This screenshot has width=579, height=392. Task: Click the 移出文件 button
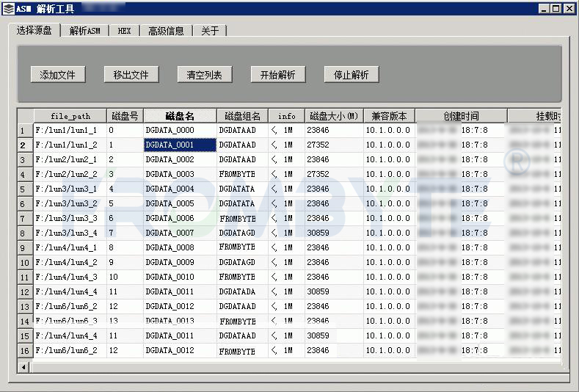pos(131,75)
